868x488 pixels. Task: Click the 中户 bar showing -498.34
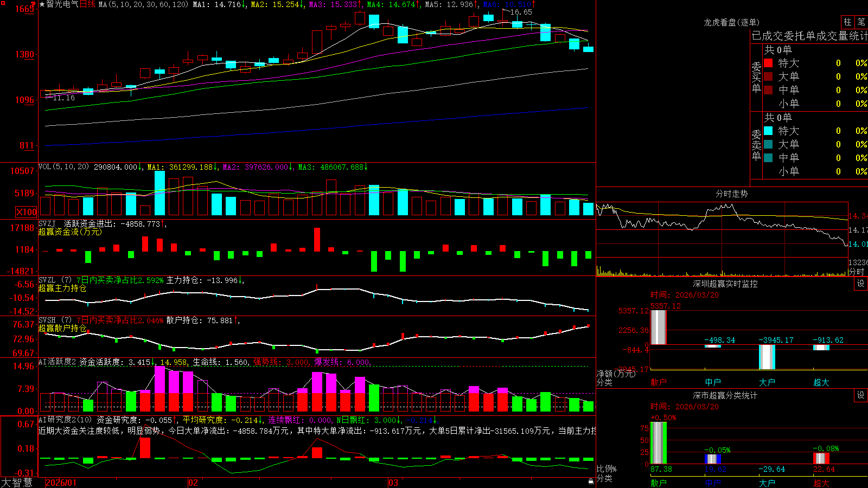(713, 346)
